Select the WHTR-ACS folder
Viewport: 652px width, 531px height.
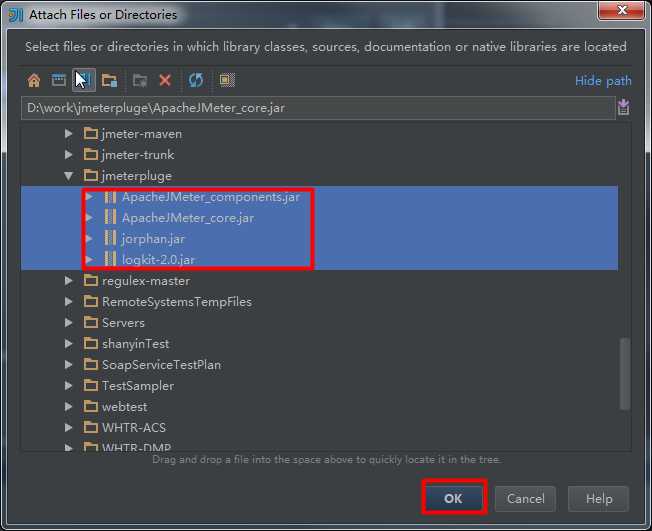point(125,427)
